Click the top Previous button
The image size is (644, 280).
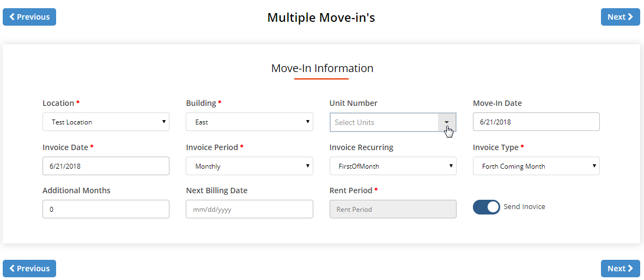click(x=29, y=17)
